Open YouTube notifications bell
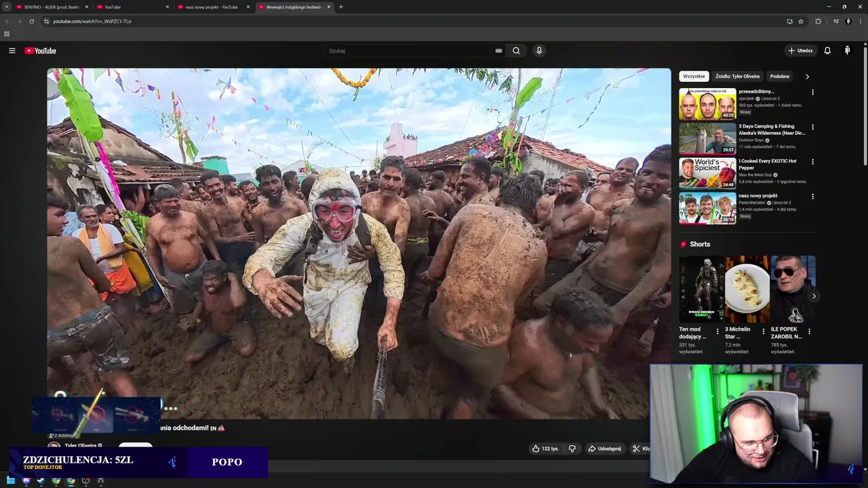This screenshot has height=488, width=868. [x=827, y=51]
